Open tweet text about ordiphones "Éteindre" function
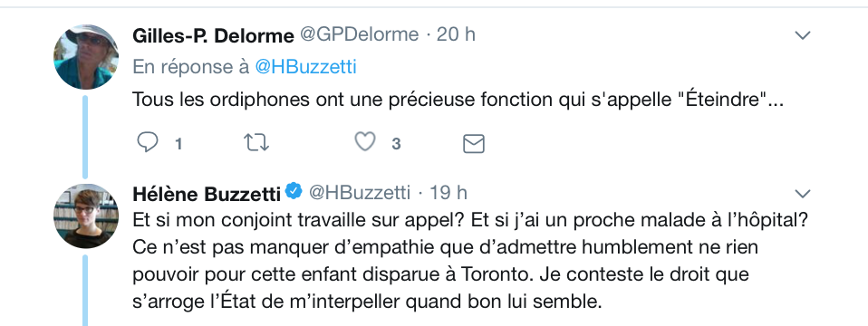 [x=458, y=101]
